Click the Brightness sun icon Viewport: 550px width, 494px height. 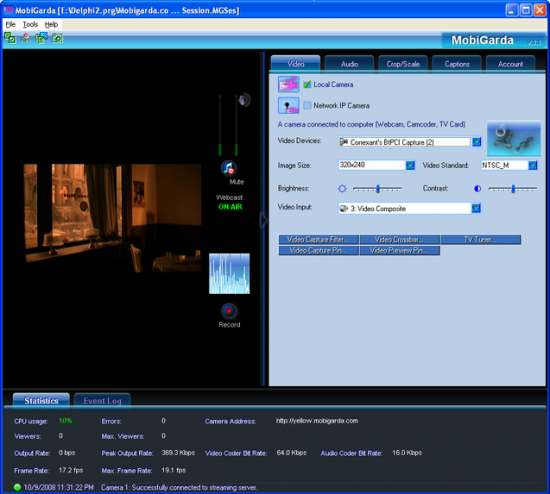(342, 189)
